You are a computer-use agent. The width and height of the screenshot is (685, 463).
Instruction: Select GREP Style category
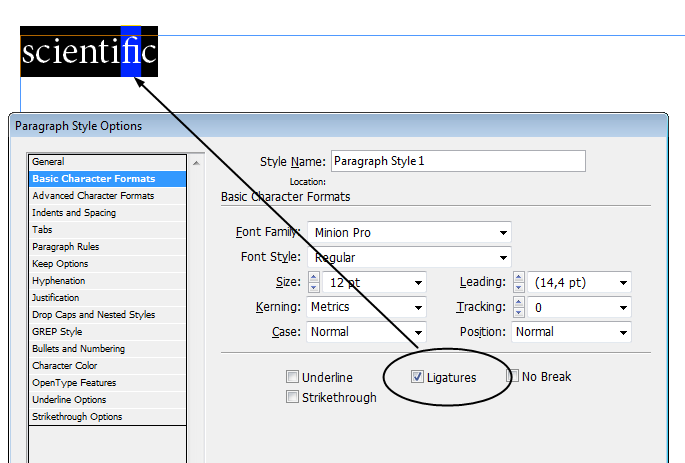pos(107,332)
